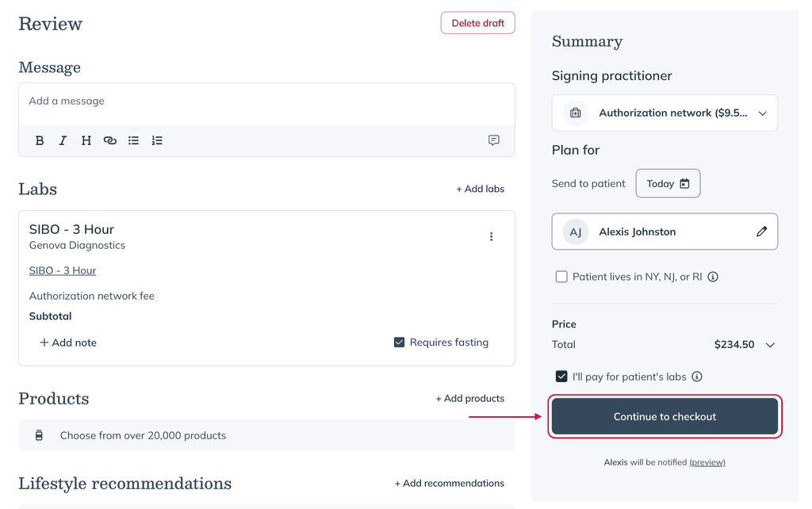Add lifestyle recommendations
The image size is (812, 509).
[x=450, y=483]
